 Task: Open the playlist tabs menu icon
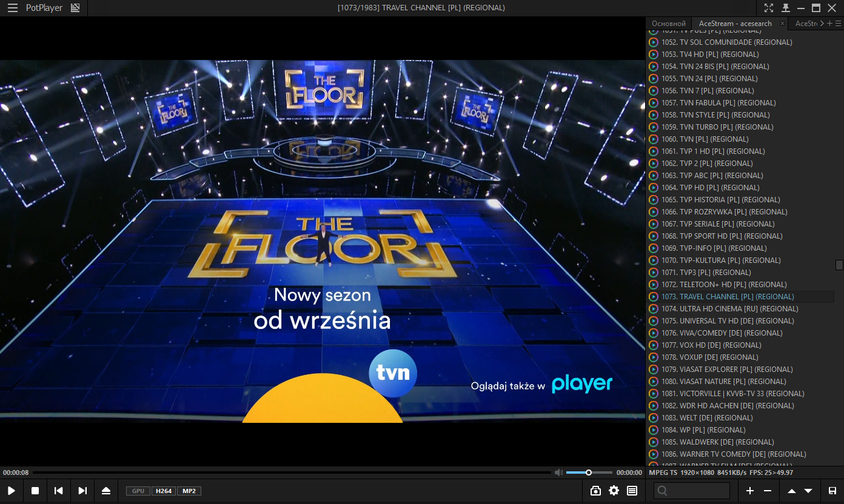click(838, 24)
